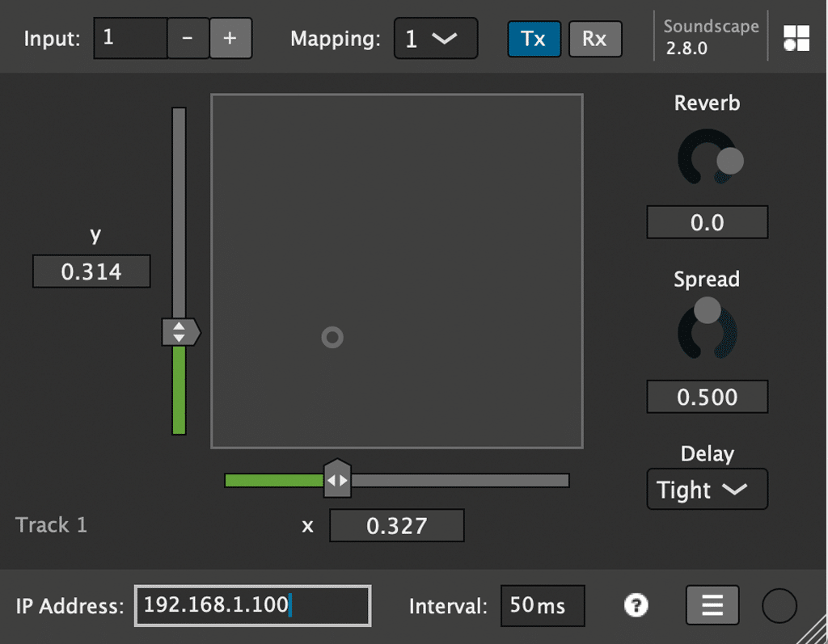Click the sound source position circle
Image resolution: width=828 pixels, height=644 pixels.
tap(332, 337)
